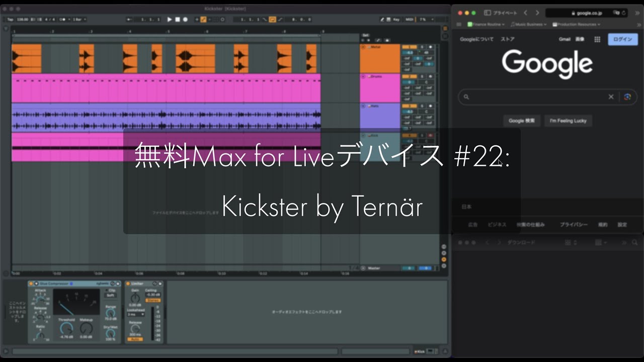Viewport: 644px width, 362px height.
Task: Click the Safari address bar google.co.jp
Action: [586, 13]
